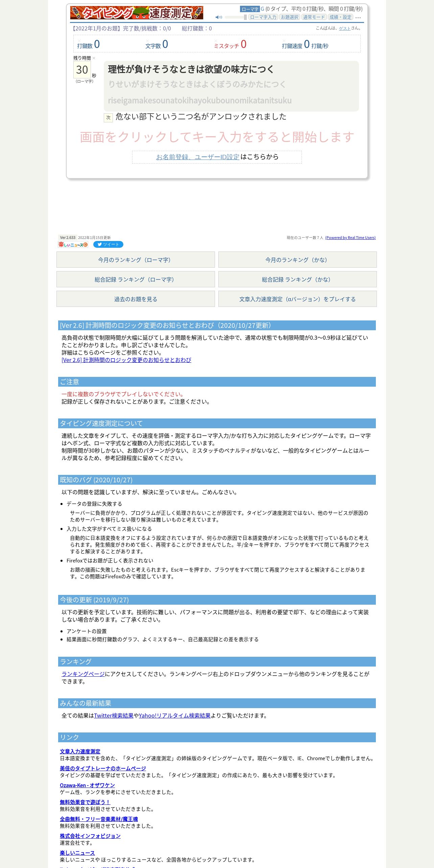
Task: Click the '一度に複数のブラウザで' red warning text
Action: point(123,394)
